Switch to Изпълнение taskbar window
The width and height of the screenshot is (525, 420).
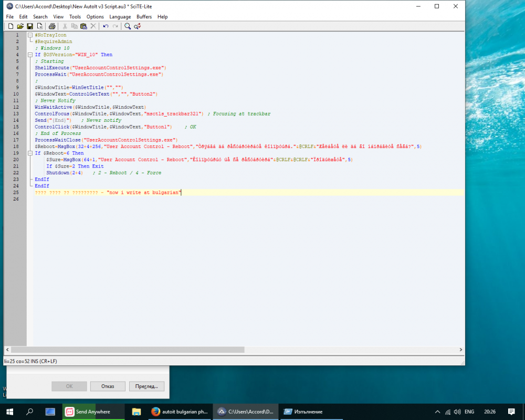[x=311, y=412]
